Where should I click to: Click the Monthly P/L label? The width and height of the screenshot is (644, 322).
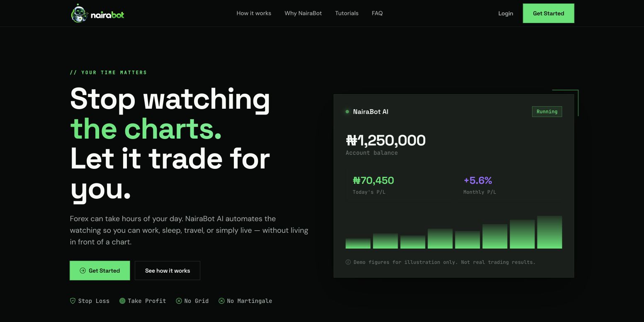pos(480,192)
